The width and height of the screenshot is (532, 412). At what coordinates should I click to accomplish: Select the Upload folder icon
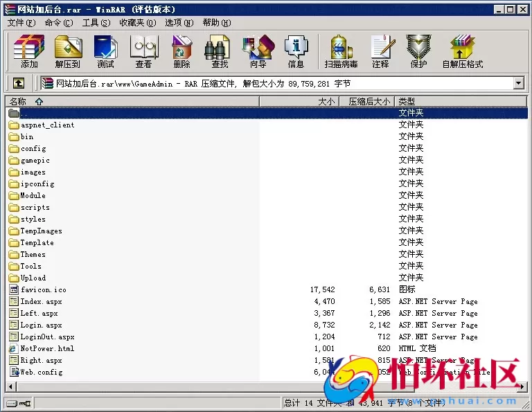14,278
